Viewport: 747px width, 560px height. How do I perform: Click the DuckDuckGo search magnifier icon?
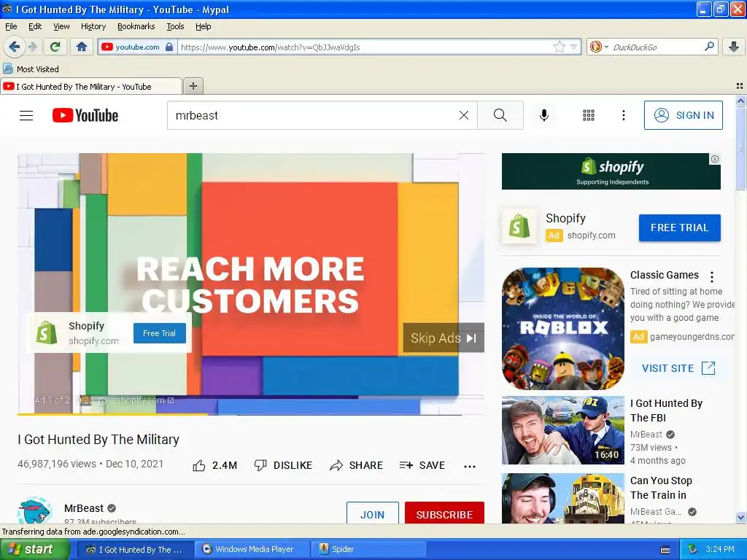click(709, 46)
